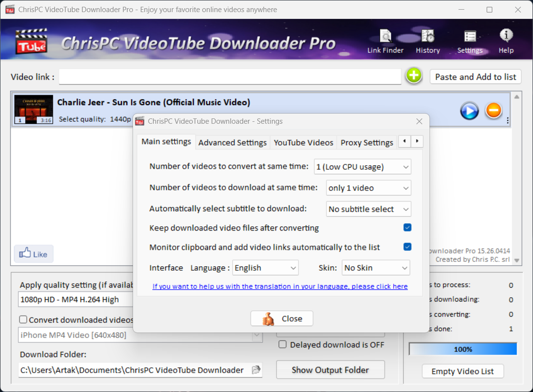533x392 pixels.
Task: Open the Charlie Jeer video thumbnail
Action: coord(34,109)
